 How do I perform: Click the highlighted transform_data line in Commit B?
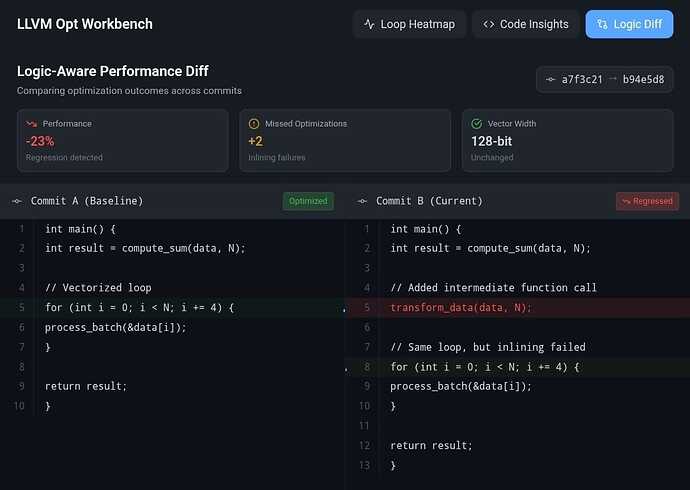pyautogui.click(x=461, y=308)
